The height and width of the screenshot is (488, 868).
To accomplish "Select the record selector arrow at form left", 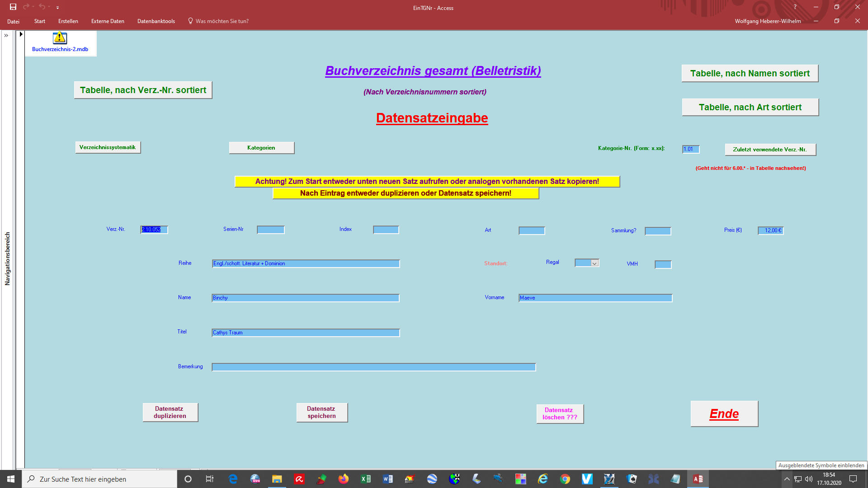I will click(21, 34).
